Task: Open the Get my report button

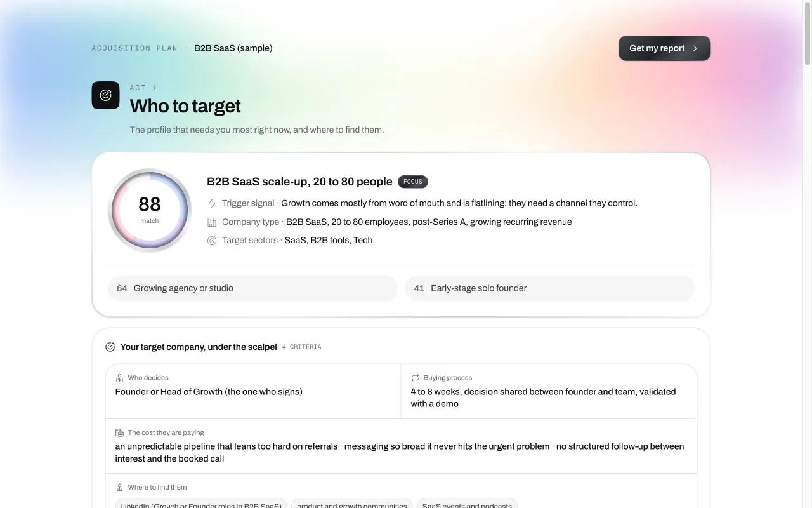Action: tap(664, 48)
